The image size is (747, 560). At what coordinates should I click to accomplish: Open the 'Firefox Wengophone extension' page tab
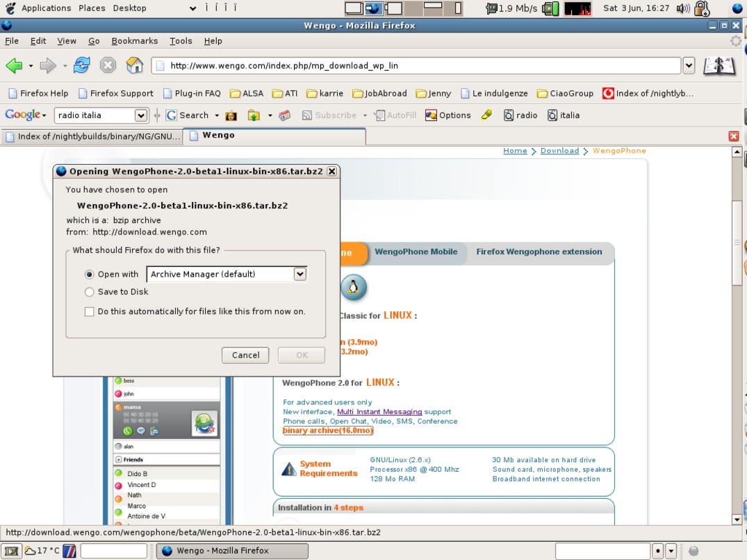(539, 252)
